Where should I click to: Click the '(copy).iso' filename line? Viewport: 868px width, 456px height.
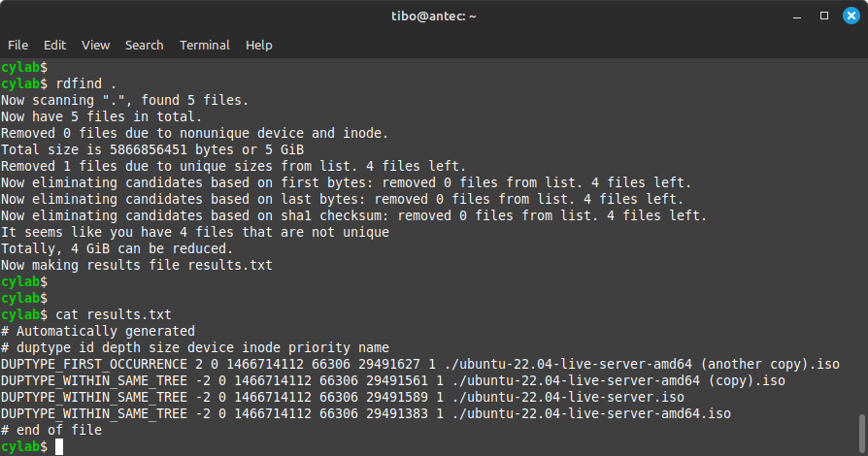click(393, 380)
